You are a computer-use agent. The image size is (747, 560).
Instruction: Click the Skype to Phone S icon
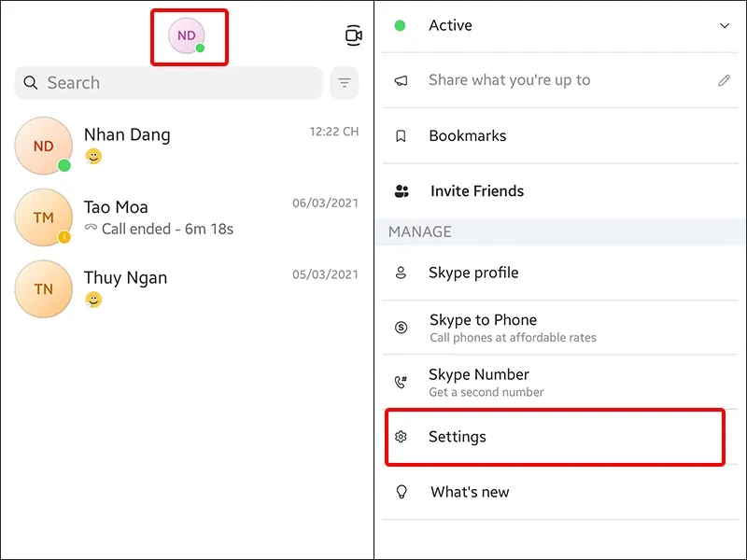402,328
